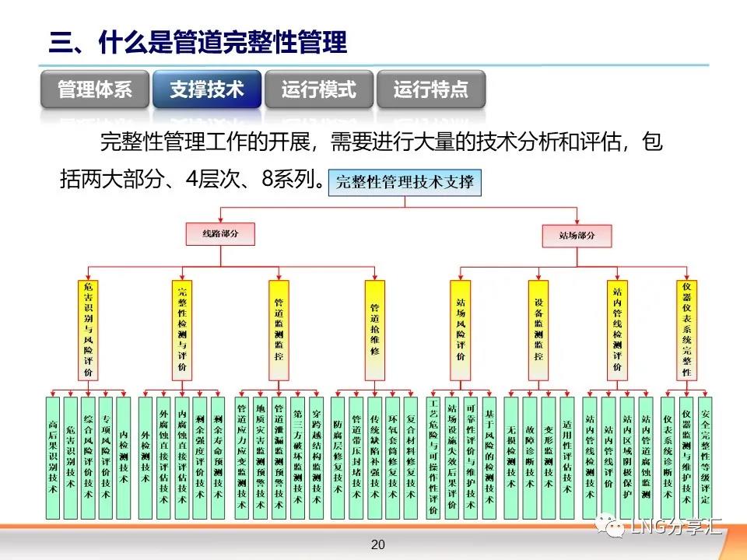Click green box 防腐层修复技术
The height and width of the screenshot is (560, 747).
point(338,458)
